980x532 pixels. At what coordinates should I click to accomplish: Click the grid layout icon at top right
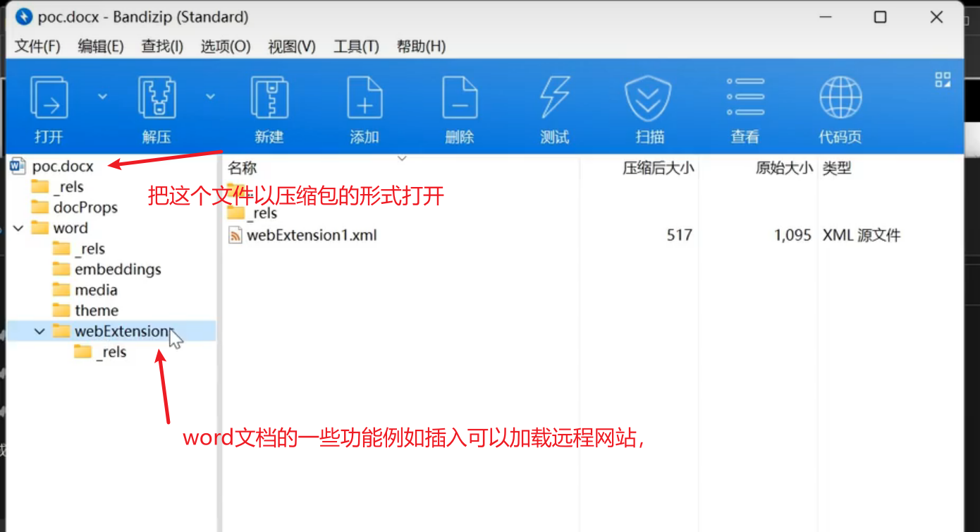(x=943, y=79)
